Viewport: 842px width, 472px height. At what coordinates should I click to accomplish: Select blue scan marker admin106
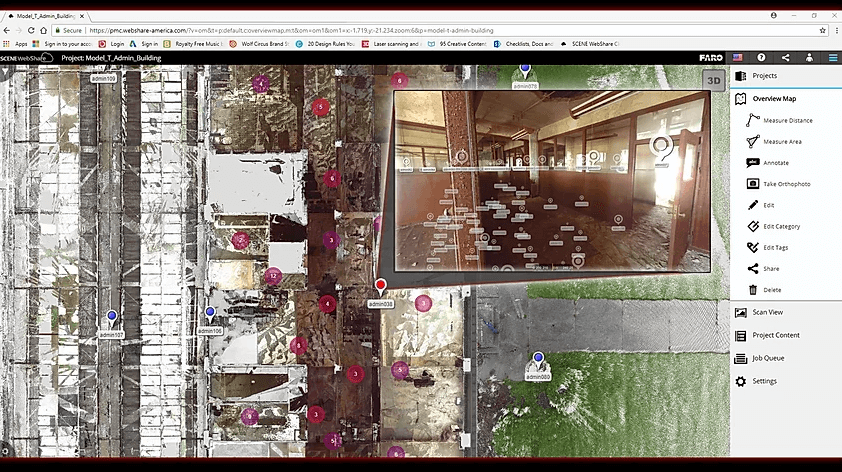tap(210, 313)
